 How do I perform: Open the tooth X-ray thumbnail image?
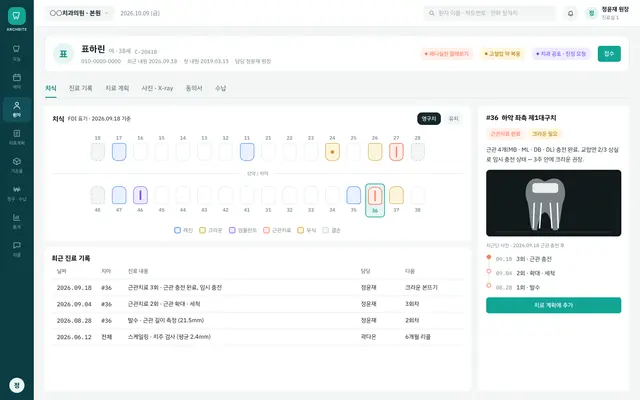tap(553, 203)
